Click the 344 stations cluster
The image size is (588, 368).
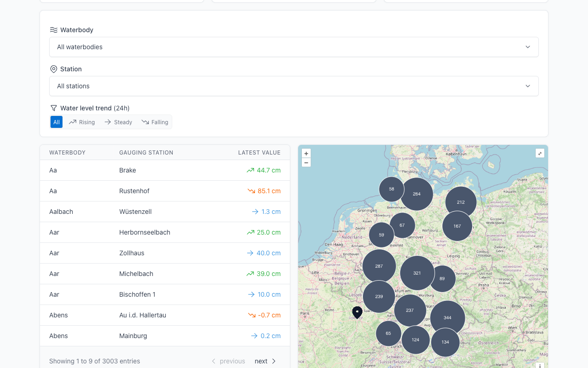pos(447,318)
